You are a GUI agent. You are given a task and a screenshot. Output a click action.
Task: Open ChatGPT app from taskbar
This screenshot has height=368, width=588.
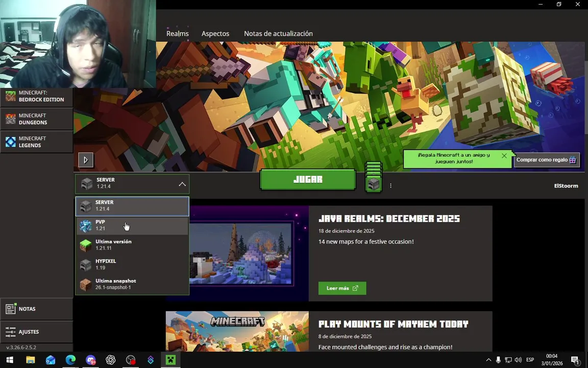(x=111, y=360)
